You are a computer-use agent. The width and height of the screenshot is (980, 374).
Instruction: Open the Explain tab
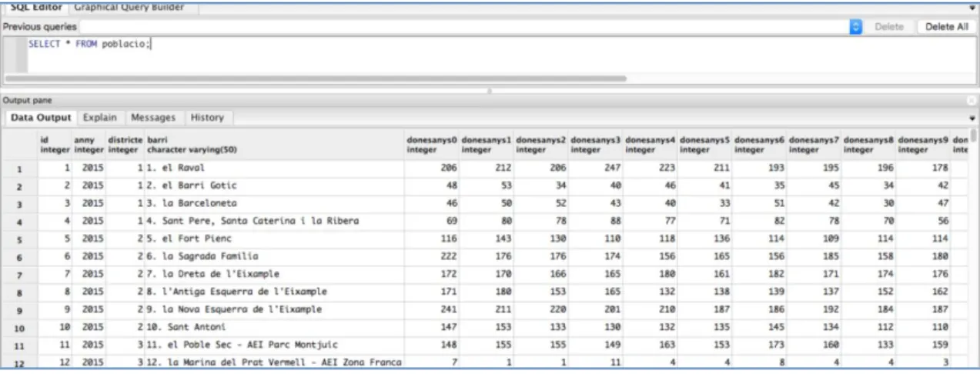click(x=100, y=118)
